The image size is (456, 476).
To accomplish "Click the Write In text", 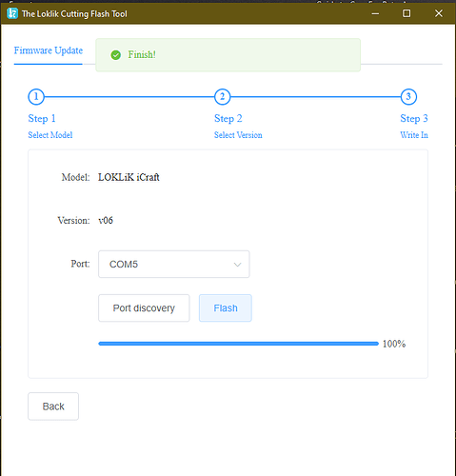I will [x=414, y=135].
